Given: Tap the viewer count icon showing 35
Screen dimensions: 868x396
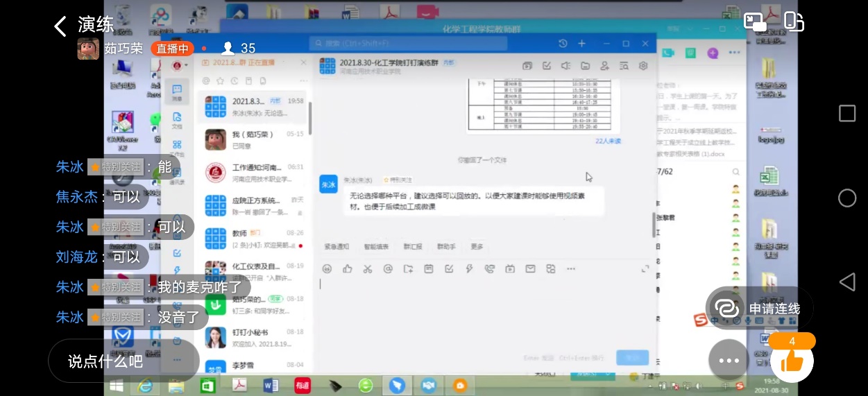Looking at the screenshot, I should [227, 49].
